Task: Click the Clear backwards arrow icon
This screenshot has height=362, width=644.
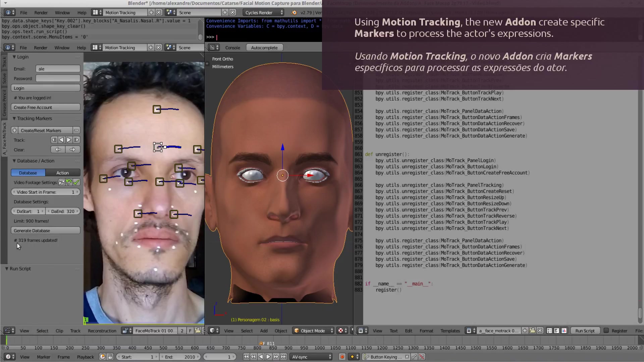Action: 57,149
